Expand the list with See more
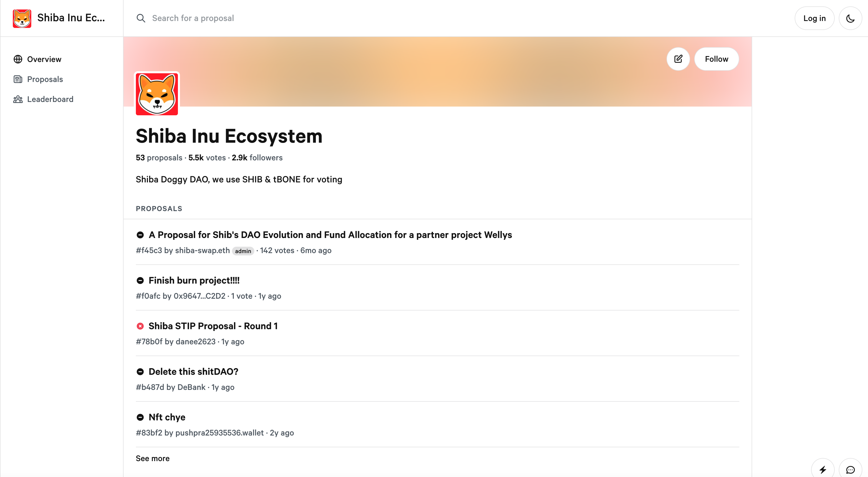868x477 pixels. (x=153, y=458)
